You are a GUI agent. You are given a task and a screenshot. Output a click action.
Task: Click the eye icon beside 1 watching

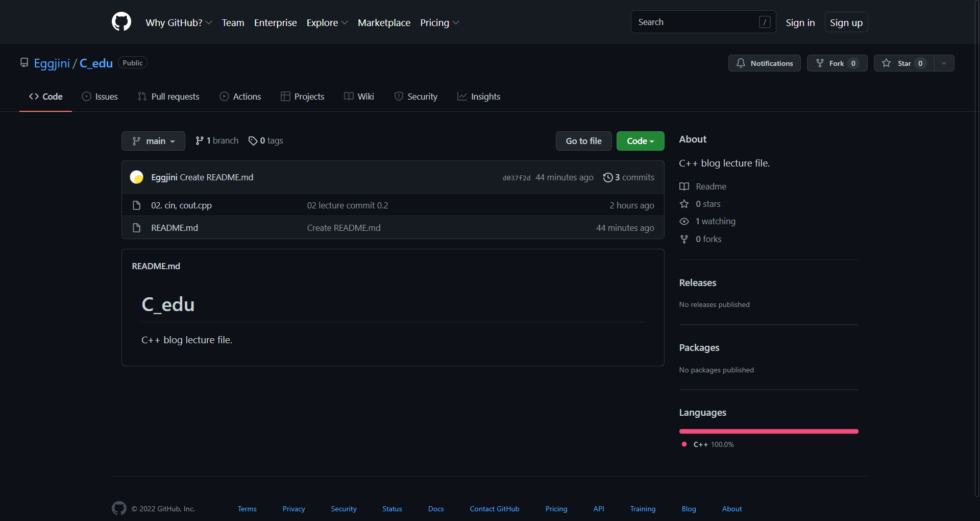point(684,221)
